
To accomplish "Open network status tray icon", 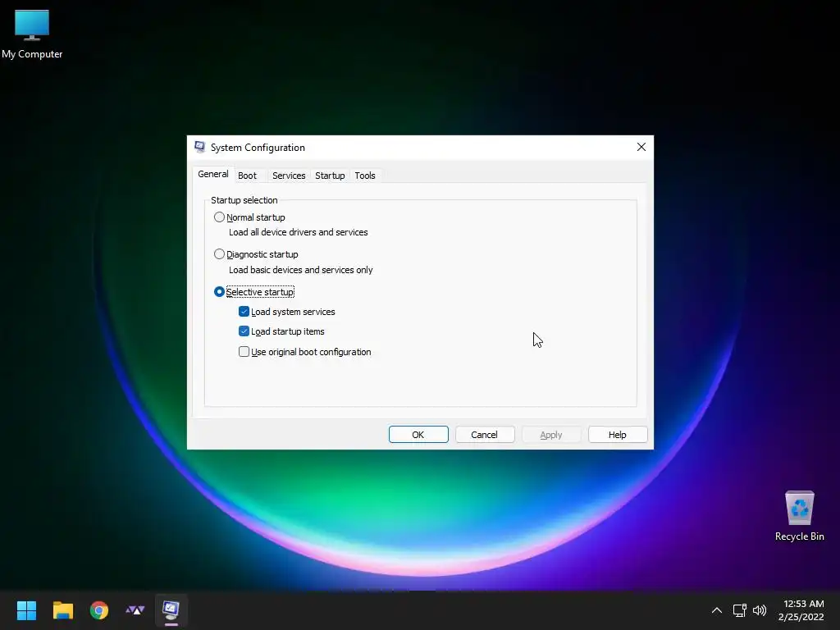I will (739, 610).
